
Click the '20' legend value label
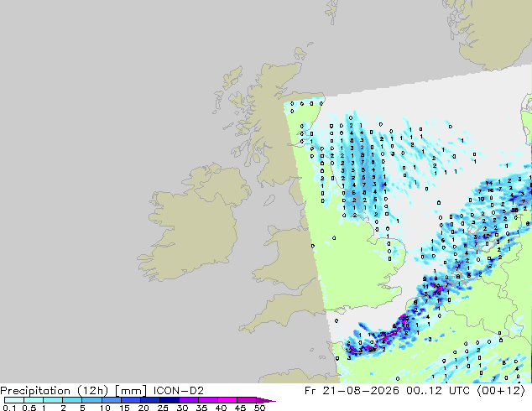(x=143, y=408)
